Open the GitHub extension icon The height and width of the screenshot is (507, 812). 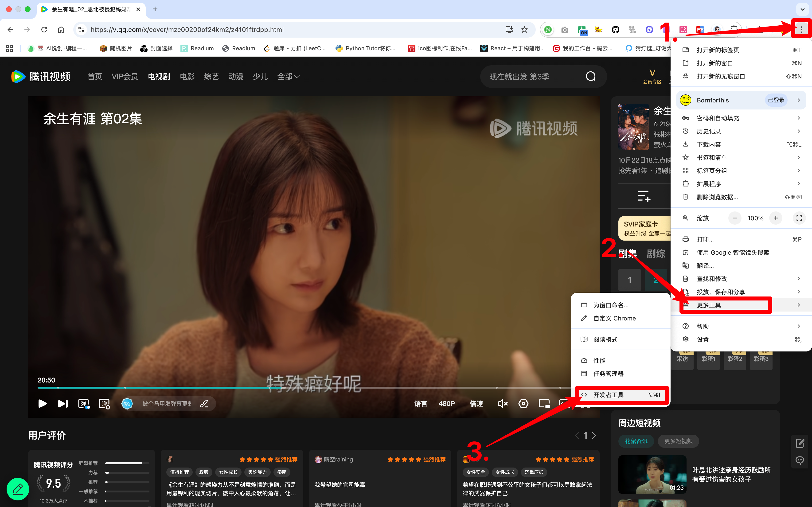615,30
